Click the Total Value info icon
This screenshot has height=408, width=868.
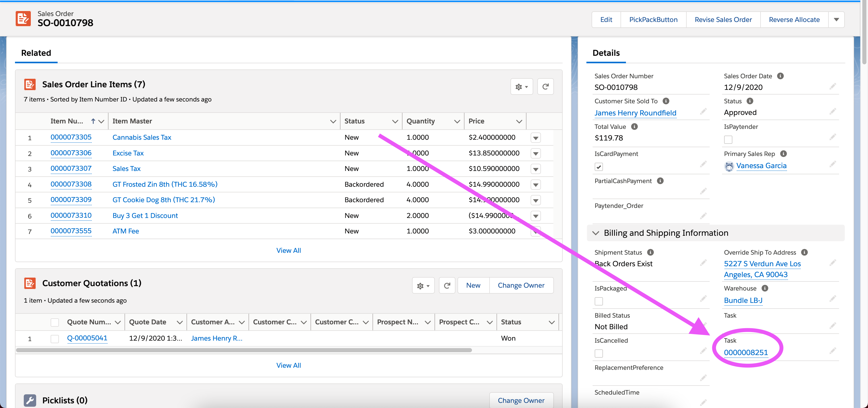(x=634, y=127)
